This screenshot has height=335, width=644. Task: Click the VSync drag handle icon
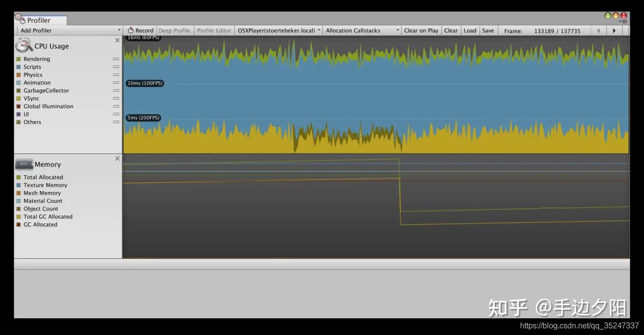pos(116,98)
